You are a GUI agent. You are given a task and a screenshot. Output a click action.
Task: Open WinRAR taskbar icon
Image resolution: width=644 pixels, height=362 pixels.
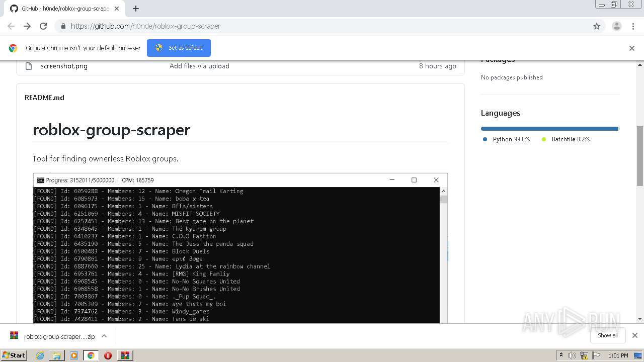click(x=125, y=355)
